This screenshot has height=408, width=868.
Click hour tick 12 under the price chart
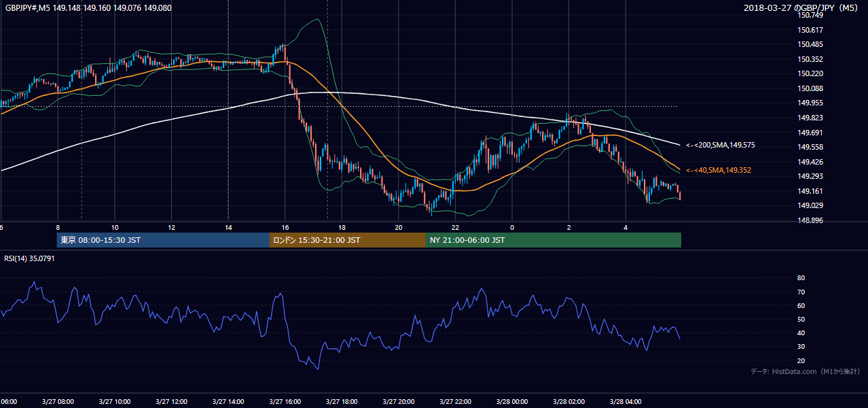coord(171,228)
